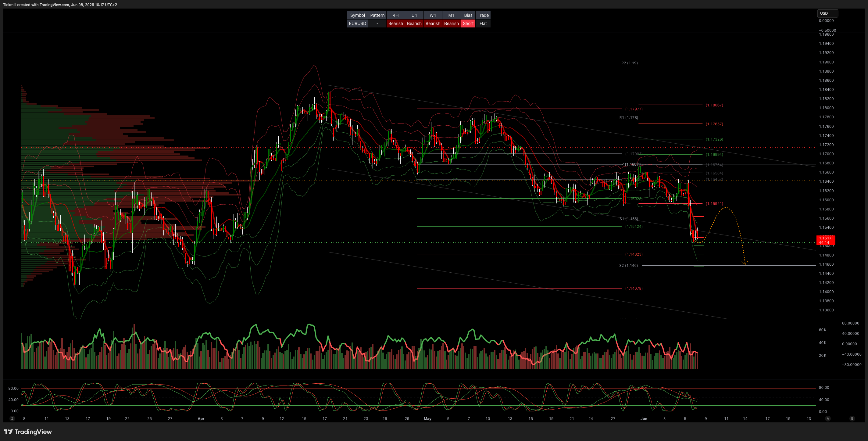Click the 4H column header
Image resolution: width=868 pixels, height=441 pixels.
[x=396, y=15]
